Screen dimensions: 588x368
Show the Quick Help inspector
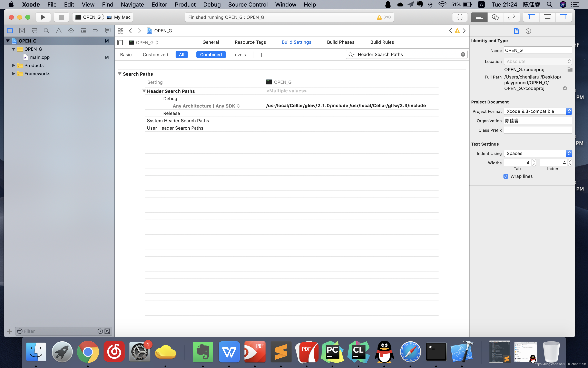528,31
